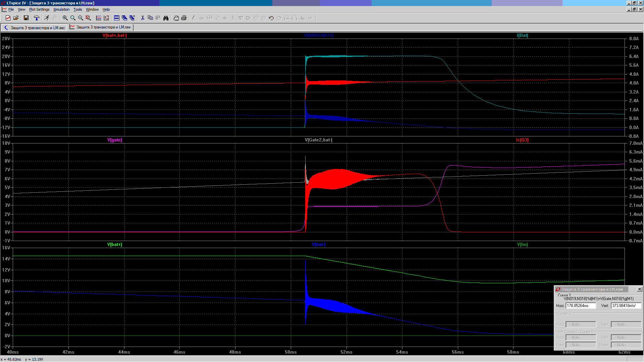Click the 7.0mA label on right axis
644x362 pixels.
(636, 143)
